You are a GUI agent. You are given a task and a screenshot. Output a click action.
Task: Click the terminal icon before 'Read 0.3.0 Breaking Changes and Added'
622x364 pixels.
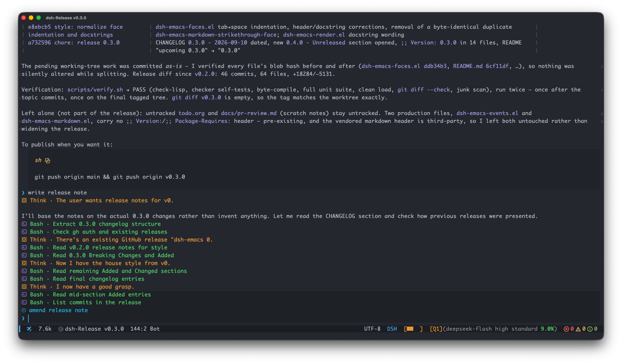pyautogui.click(x=24, y=255)
